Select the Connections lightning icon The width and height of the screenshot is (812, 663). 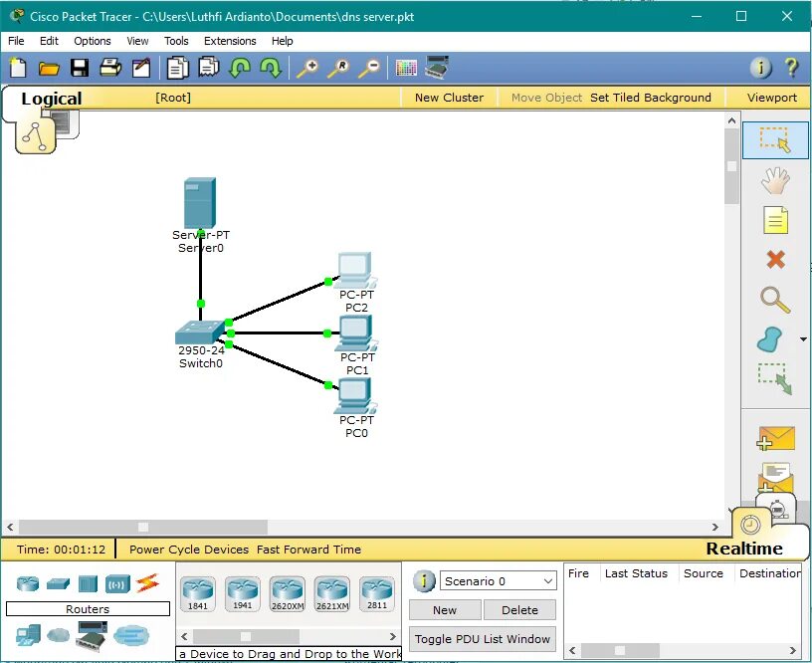tap(147, 583)
